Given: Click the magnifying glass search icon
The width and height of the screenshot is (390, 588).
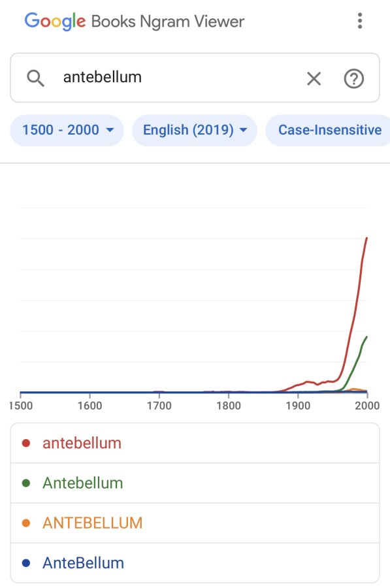Looking at the screenshot, I should coord(36,78).
